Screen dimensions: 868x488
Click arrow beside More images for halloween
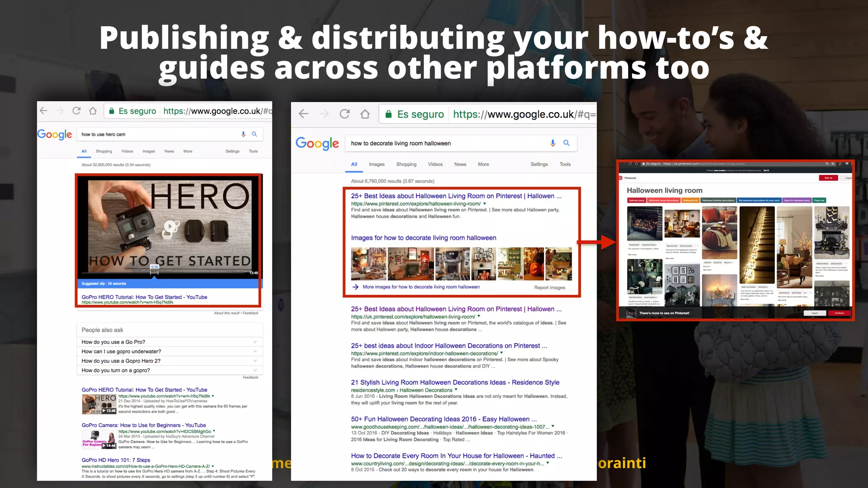click(x=356, y=287)
